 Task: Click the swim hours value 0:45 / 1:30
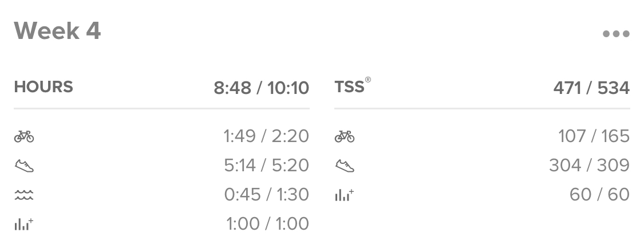click(266, 194)
